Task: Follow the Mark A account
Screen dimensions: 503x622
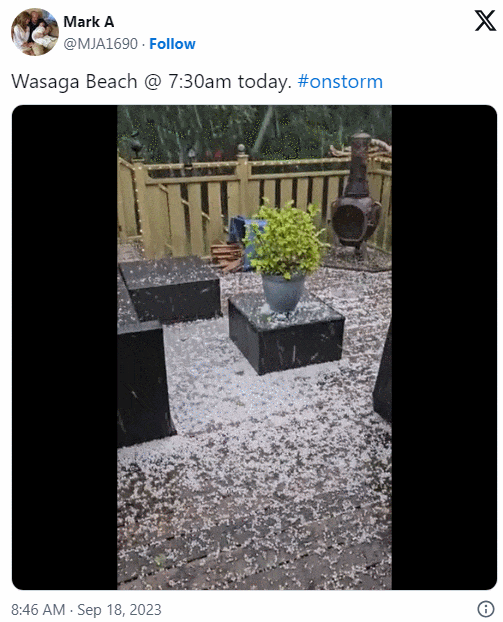Action: pyautogui.click(x=172, y=44)
